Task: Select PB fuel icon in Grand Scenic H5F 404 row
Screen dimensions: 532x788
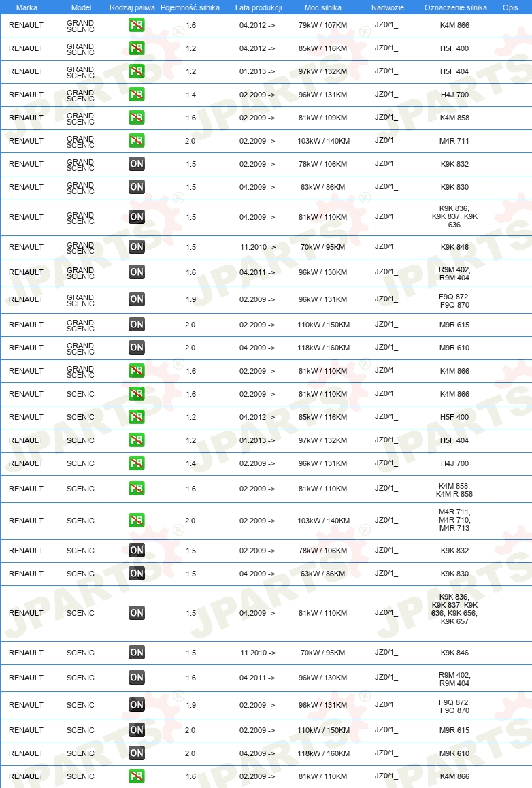Action: (x=136, y=71)
